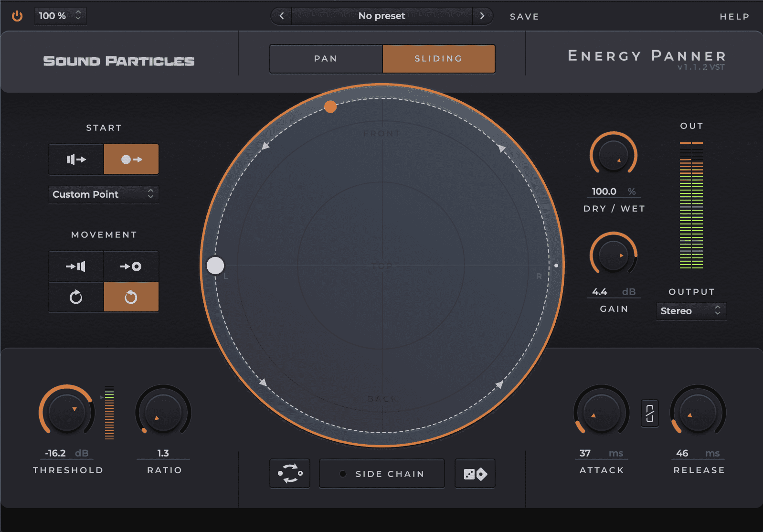Click the white source position handle
The height and width of the screenshot is (532, 763).
pos(215,266)
